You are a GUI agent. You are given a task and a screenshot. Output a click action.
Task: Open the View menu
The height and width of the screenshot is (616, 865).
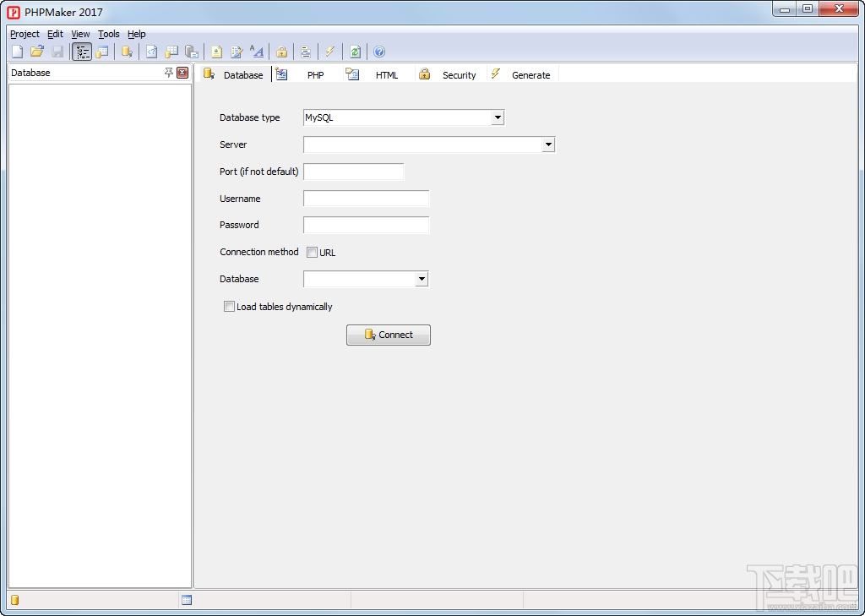[80, 34]
